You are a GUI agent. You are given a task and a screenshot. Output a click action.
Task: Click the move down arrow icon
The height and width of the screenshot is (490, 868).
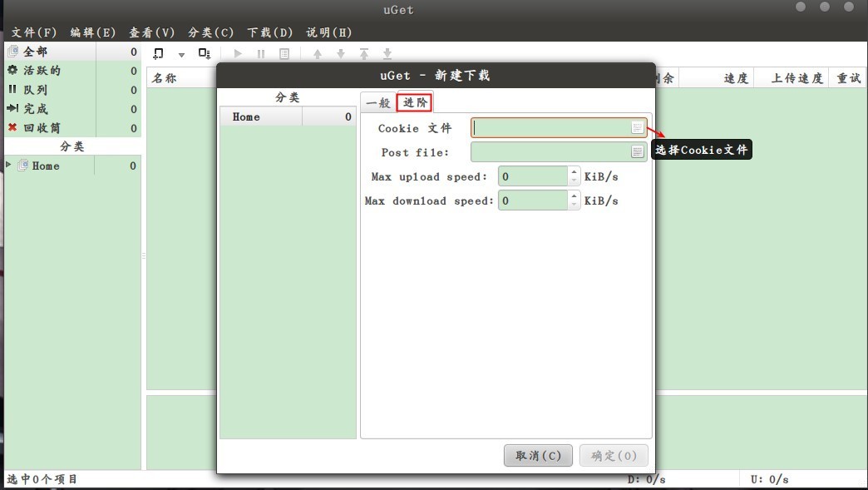pyautogui.click(x=341, y=54)
